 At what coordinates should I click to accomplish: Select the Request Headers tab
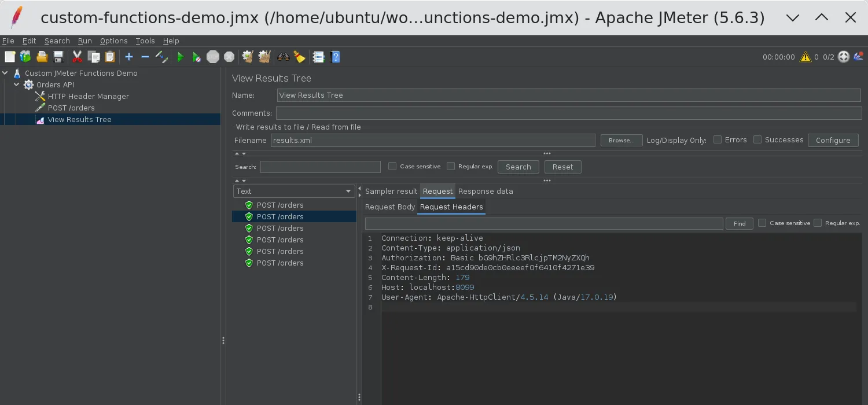[451, 207]
